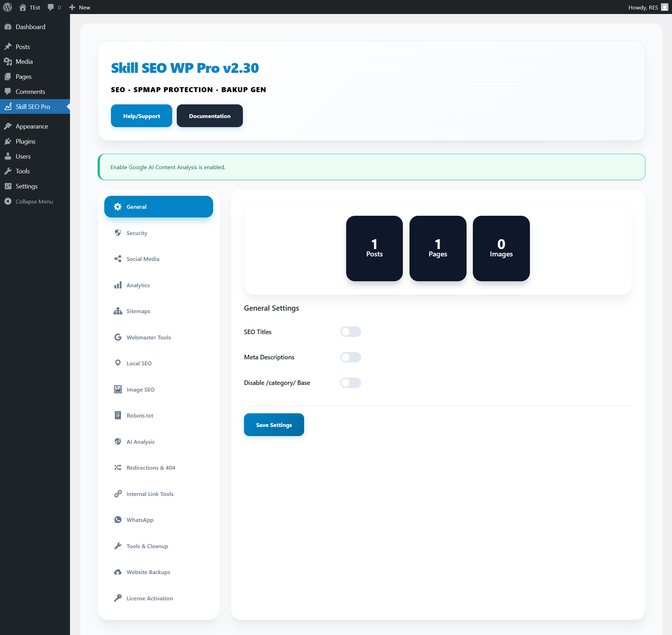Viewport: 672px width, 635px height.
Task: Select the General settings gear icon
Action: 118,207
